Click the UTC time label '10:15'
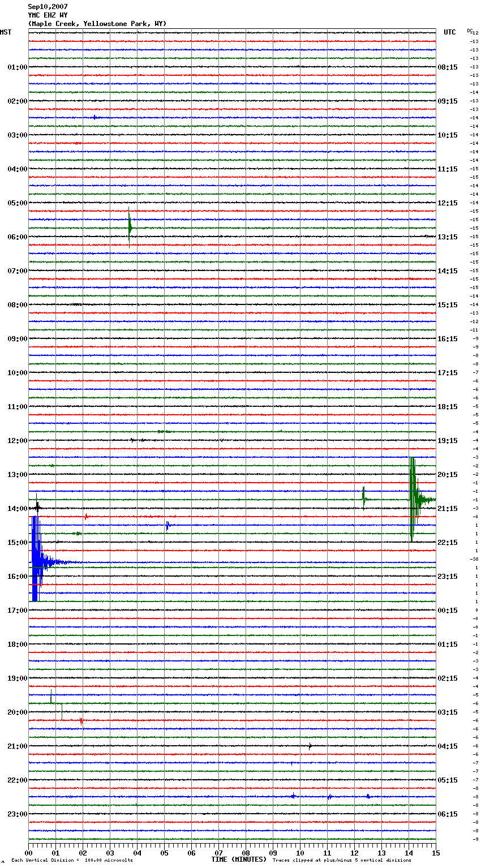Screen dimensions: 481x868 (x=448, y=135)
